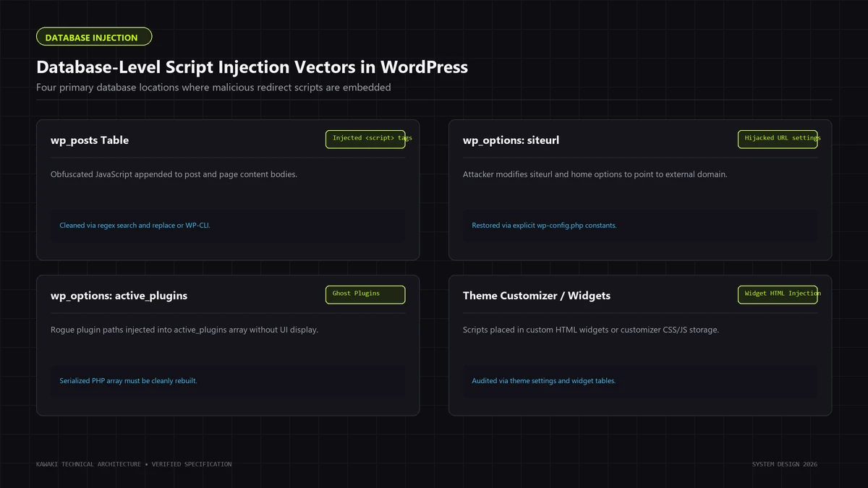
Task: Click the 'Widget HTML Injection' tag
Action: point(778,294)
